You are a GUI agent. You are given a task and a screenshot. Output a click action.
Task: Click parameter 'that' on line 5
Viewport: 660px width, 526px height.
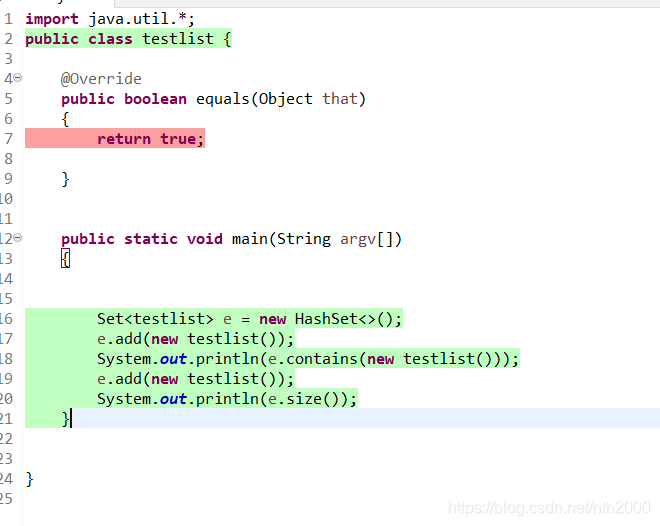[x=339, y=99]
